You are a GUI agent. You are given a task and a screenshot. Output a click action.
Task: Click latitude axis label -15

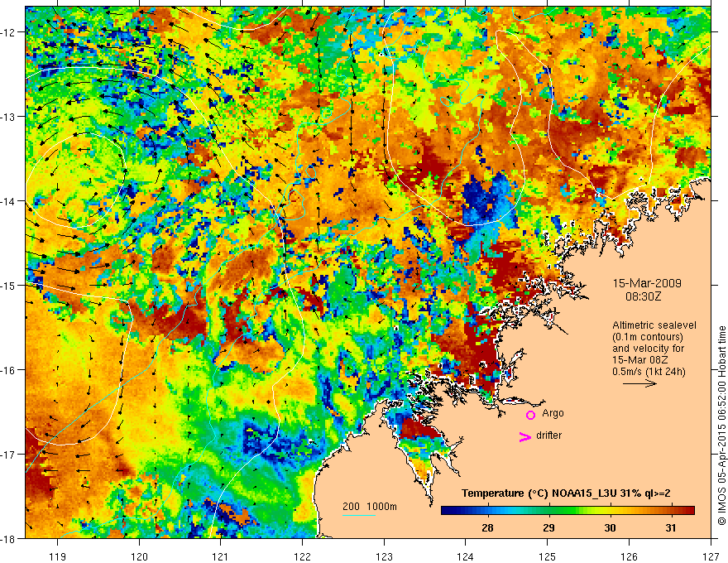(x=8, y=286)
